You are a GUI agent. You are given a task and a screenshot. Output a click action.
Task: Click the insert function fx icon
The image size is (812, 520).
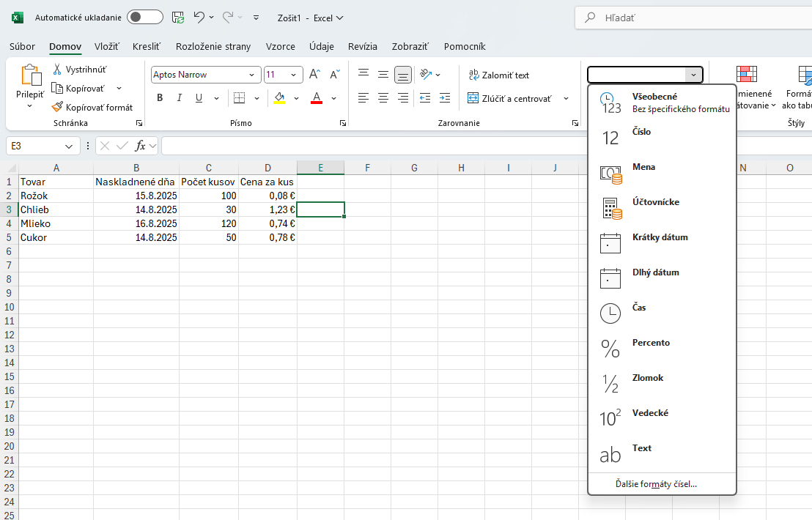140,146
